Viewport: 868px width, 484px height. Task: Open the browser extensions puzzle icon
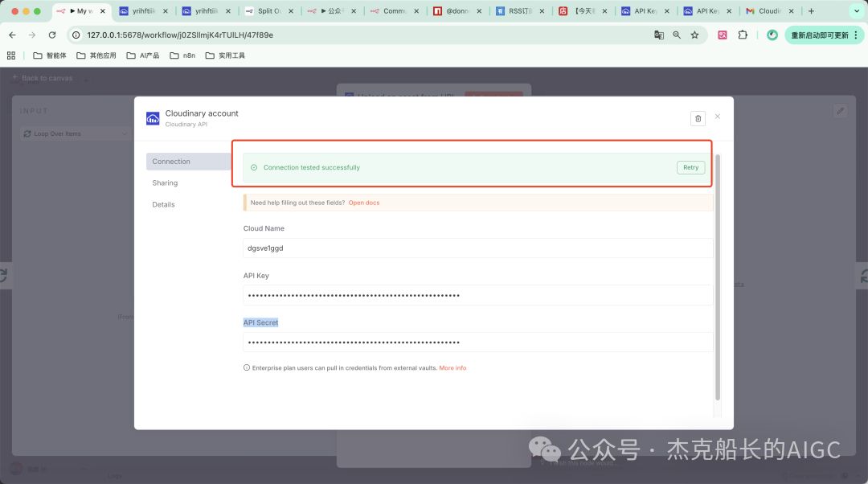coord(743,35)
